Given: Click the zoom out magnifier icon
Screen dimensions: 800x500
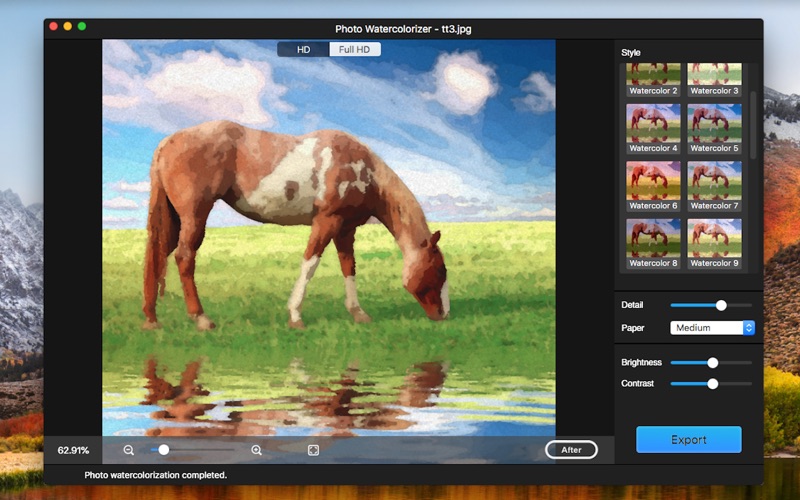Looking at the screenshot, I should point(129,450).
